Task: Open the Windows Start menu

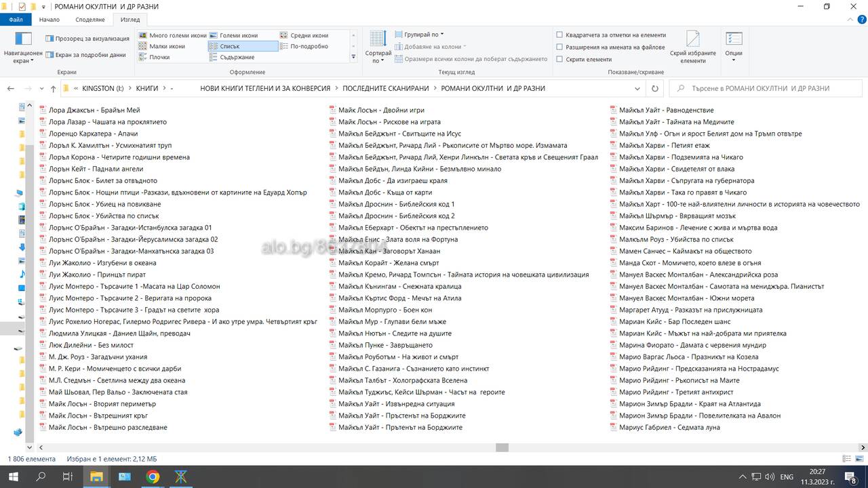Action: tap(14, 476)
